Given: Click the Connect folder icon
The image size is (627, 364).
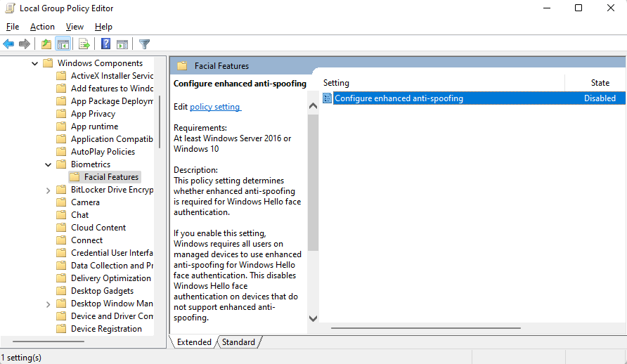Looking at the screenshot, I should tap(61, 240).
